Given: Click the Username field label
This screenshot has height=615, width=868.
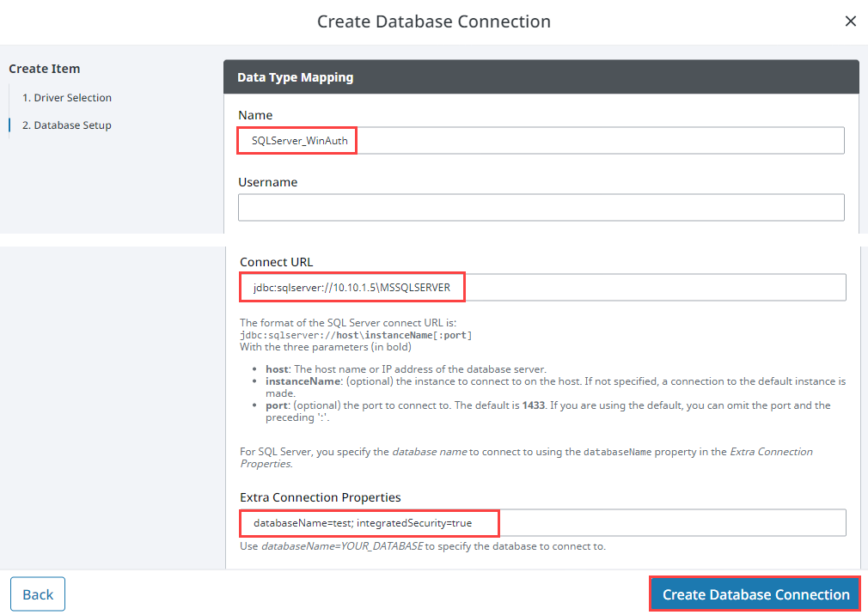Looking at the screenshot, I should tap(268, 182).
